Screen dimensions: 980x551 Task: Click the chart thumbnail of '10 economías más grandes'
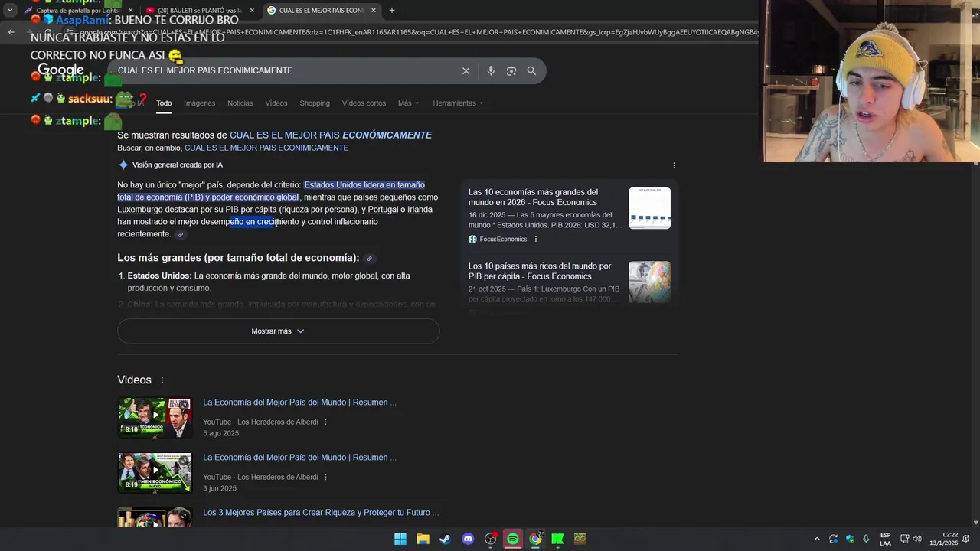click(649, 208)
